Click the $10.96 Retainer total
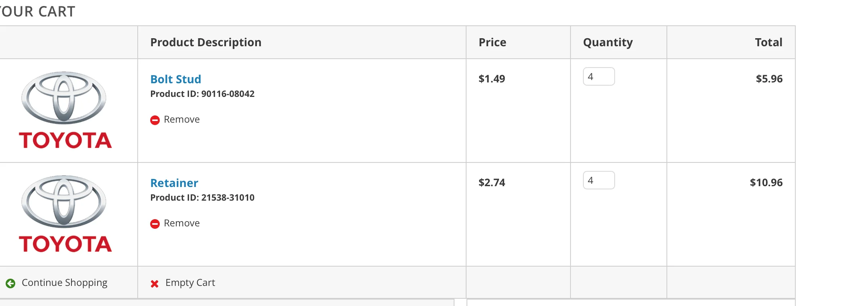Screen dimensions: 868x306 [766, 183]
